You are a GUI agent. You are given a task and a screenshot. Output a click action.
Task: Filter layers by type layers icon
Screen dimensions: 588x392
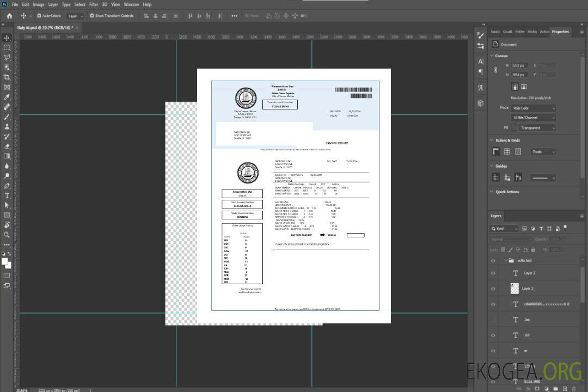(542, 229)
